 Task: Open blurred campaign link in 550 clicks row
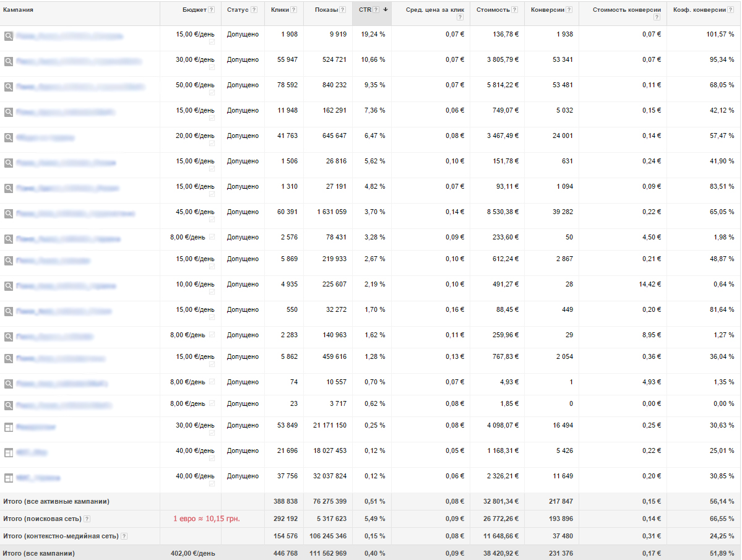tap(63, 311)
